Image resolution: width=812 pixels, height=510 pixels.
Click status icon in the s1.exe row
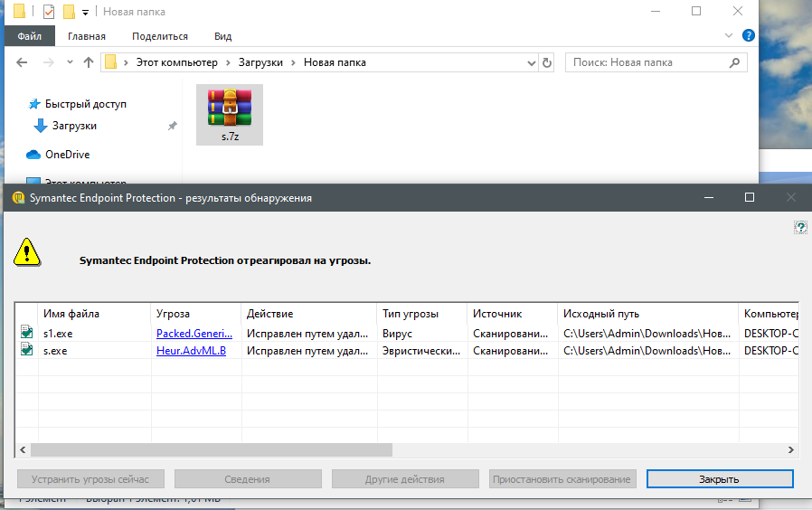coord(26,331)
